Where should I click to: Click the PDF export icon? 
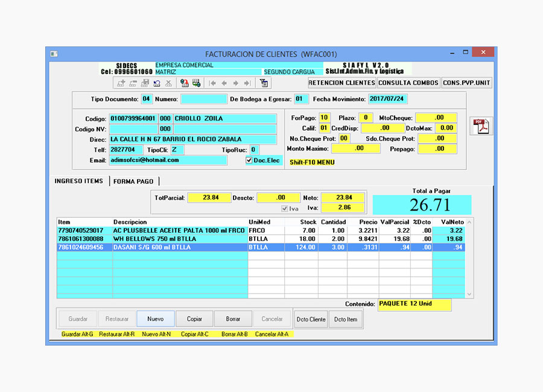pyautogui.click(x=482, y=126)
